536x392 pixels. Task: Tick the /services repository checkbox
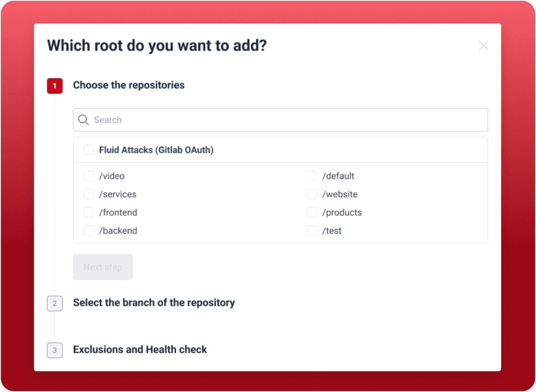(89, 194)
